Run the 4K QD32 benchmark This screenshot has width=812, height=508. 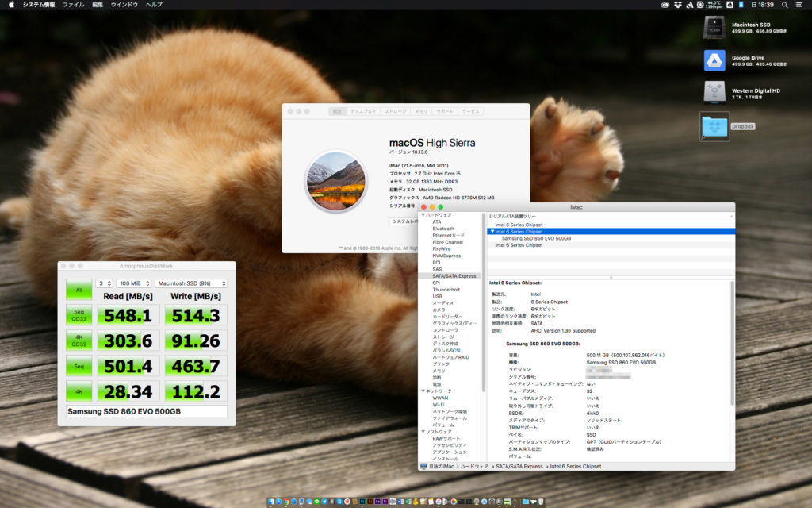pyautogui.click(x=79, y=341)
